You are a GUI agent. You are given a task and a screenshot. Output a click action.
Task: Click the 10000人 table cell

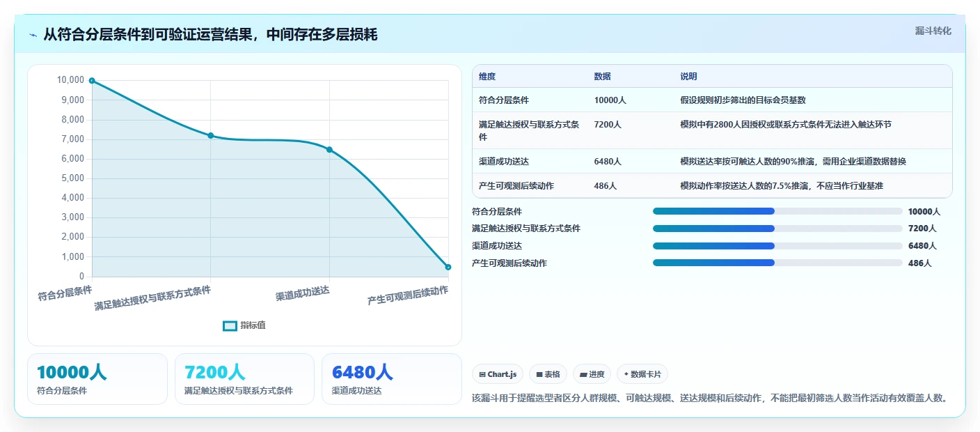[610, 100]
